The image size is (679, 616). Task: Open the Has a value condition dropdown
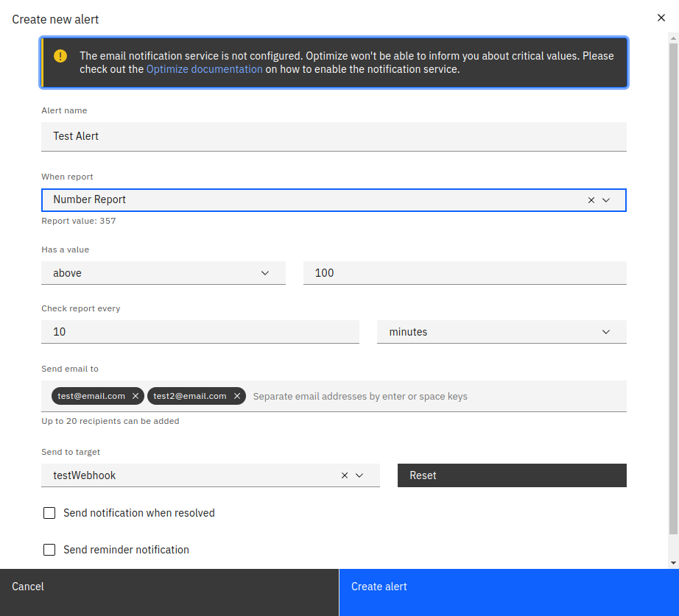(x=264, y=272)
